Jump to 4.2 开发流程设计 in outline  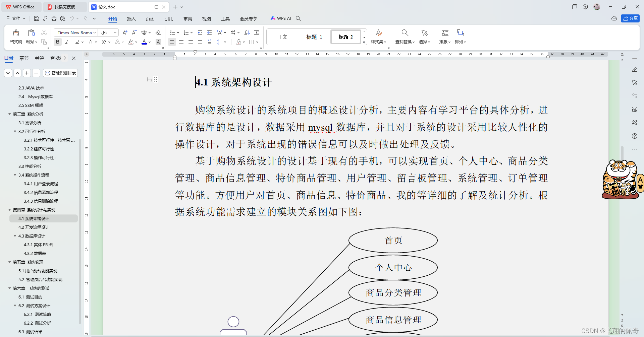point(34,227)
